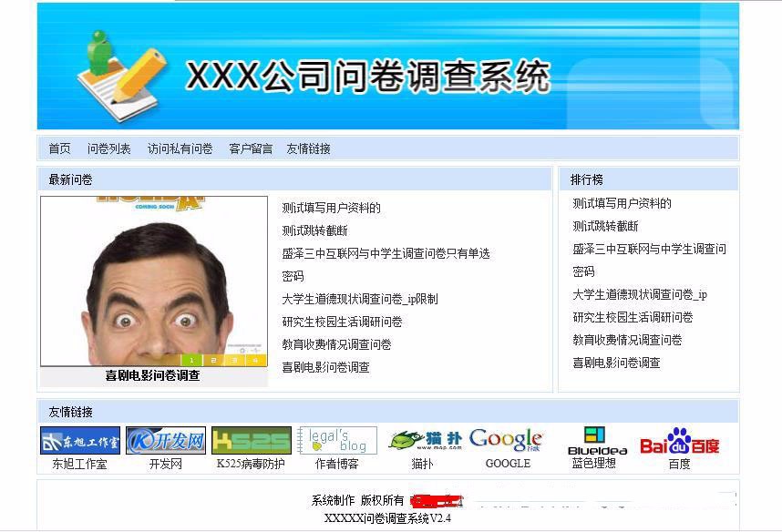Click the K525病毒防护 green logo
Screen dimensions: 782x532
click(250, 438)
